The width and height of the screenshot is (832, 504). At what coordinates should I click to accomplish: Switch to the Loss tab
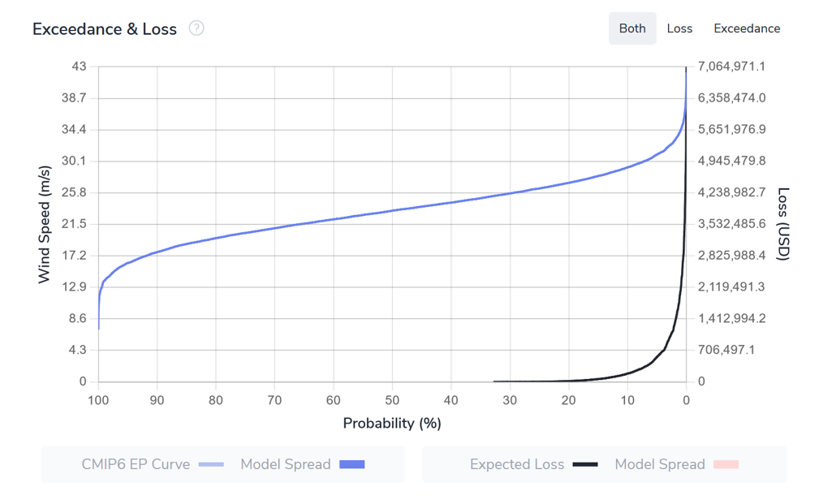(x=679, y=28)
